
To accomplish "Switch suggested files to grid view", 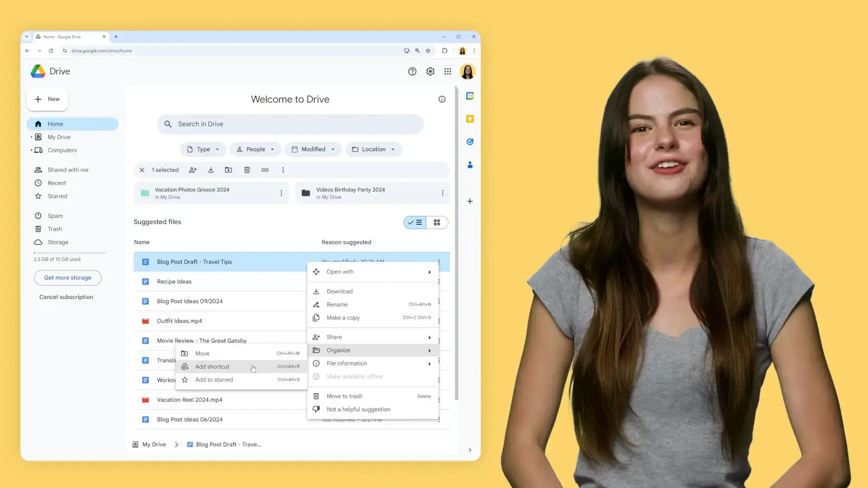I will [x=436, y=222].
